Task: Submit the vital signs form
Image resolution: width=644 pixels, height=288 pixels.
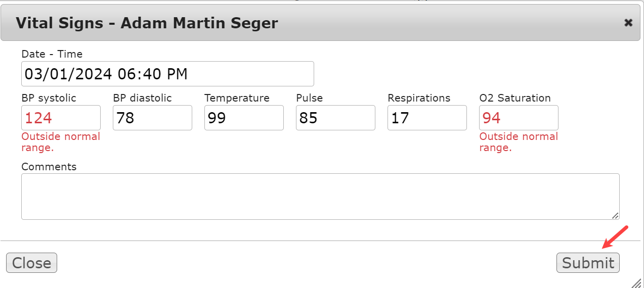Action: [x=588, y=263]
